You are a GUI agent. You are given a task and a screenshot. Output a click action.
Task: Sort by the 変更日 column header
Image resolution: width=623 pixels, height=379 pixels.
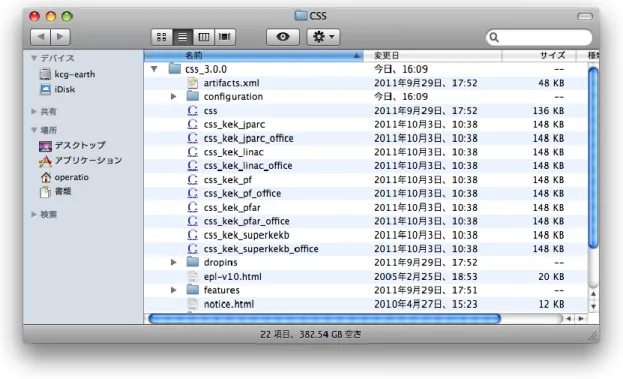pyautogui.click(x=433, y=56)
